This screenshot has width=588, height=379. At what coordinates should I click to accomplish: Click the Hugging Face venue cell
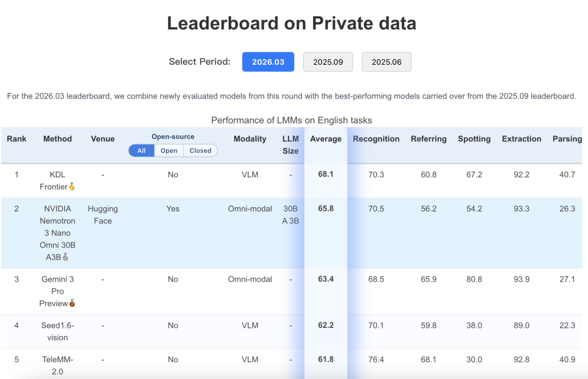[103, 215]
